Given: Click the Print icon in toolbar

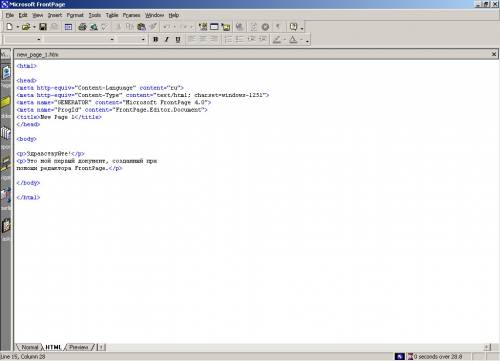Looking at the screenshot, I should [x=82, y=27].
